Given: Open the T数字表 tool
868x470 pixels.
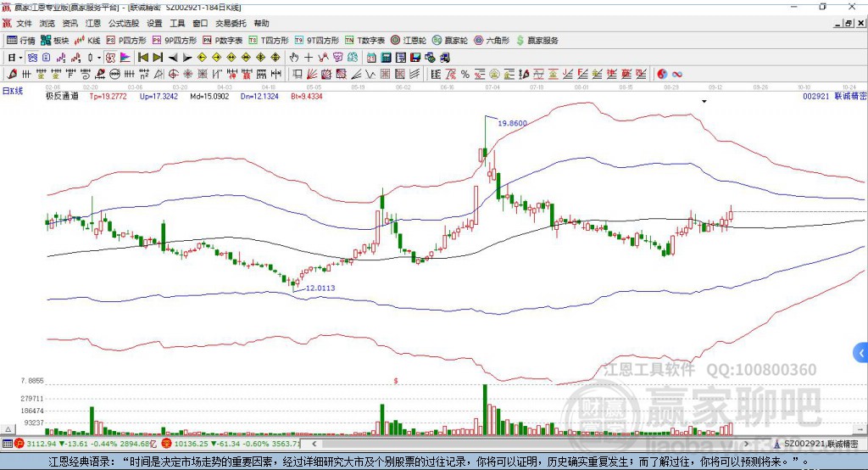Looking at the screenshot, I should 364,41.
